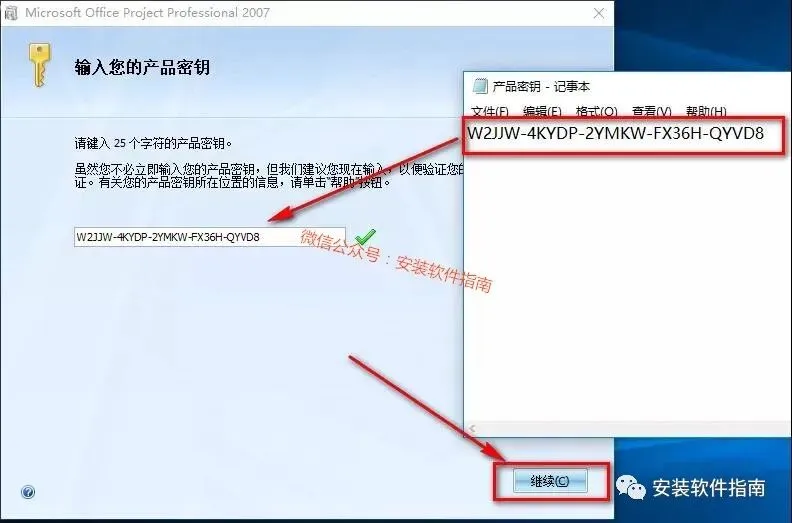The height and width of the screenshot is (523, 792).
Task: Open Notepad's 帮助(H) menu
Action: [x=706, y=111]
